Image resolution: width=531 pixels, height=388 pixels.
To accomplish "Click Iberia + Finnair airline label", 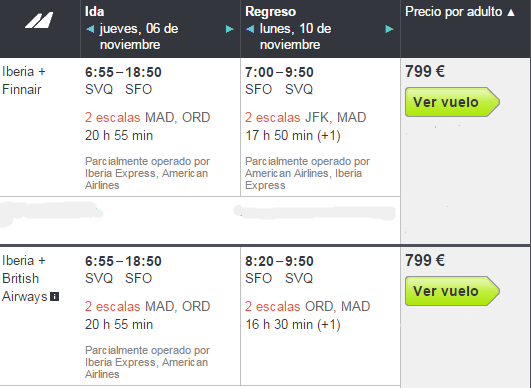I will click(24, 81).
